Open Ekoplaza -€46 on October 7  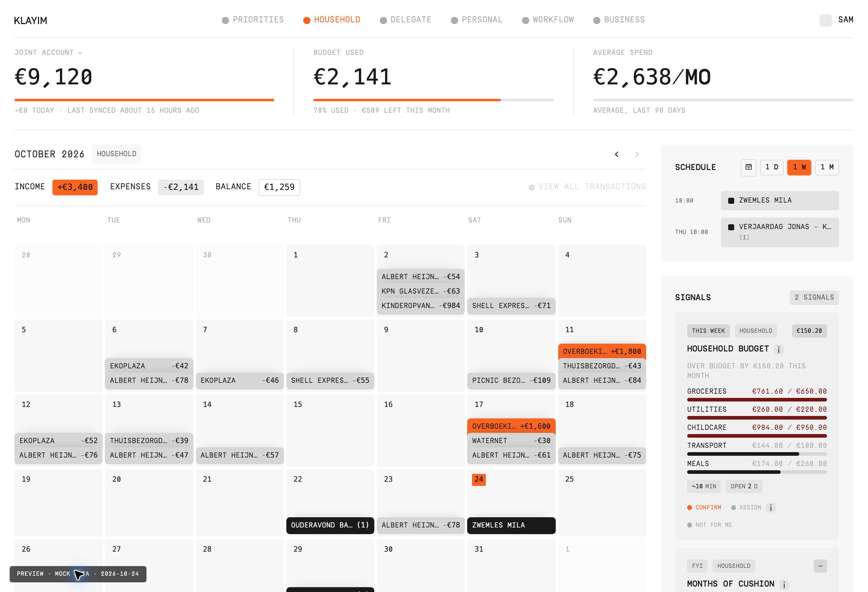click(240, 381)
